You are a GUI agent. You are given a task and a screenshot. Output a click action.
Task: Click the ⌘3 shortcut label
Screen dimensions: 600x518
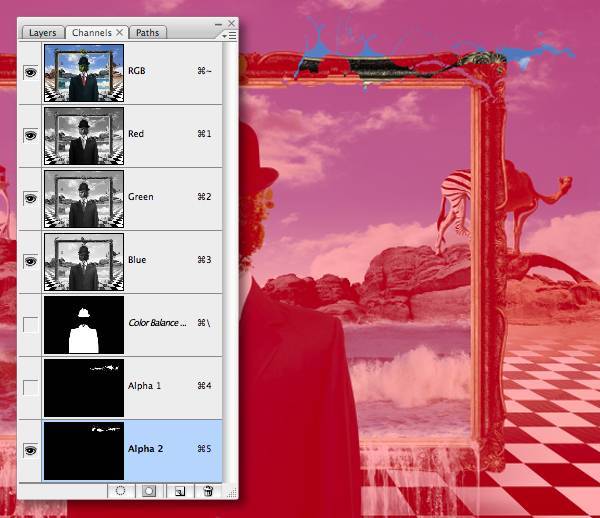[x=204, y=260]
